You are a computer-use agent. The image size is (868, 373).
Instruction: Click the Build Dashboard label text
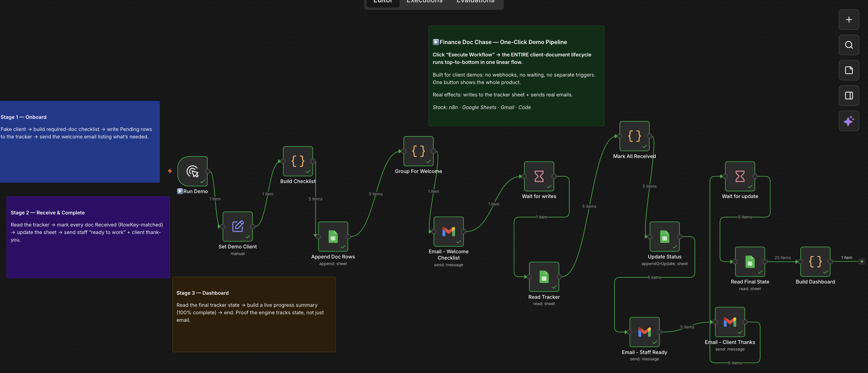(815, 282)
